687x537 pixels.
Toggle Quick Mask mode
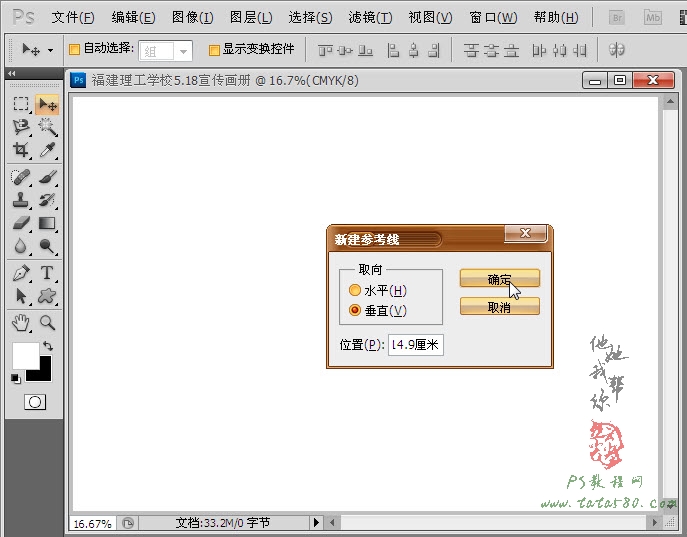click(35, 402)
